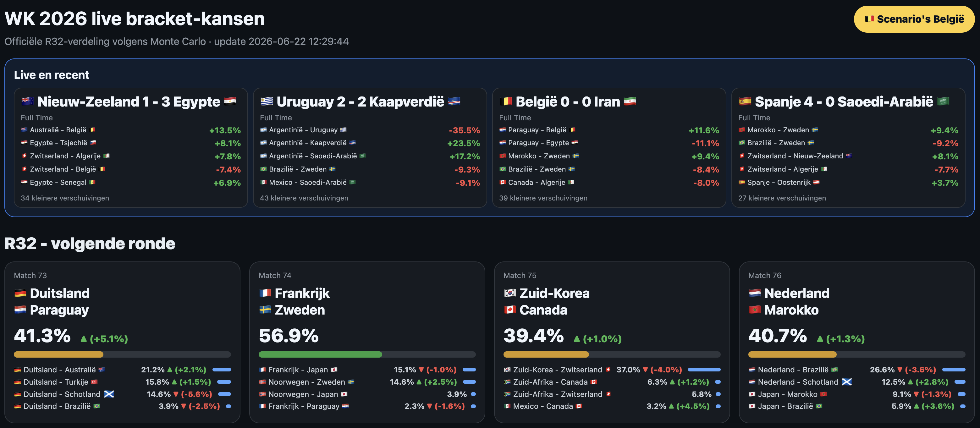Image resolution: width=980 pixels, height=428 pixels.
Task: Expand 43 kleinere verschuivingen
Action: (x=304, y=198)
